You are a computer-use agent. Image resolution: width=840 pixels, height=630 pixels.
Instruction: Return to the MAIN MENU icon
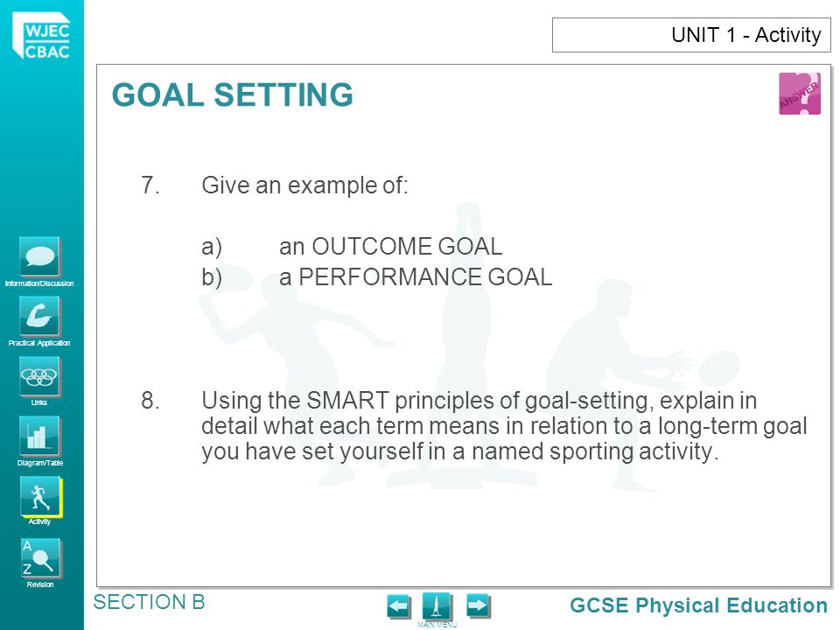click(x=437, y=607)
